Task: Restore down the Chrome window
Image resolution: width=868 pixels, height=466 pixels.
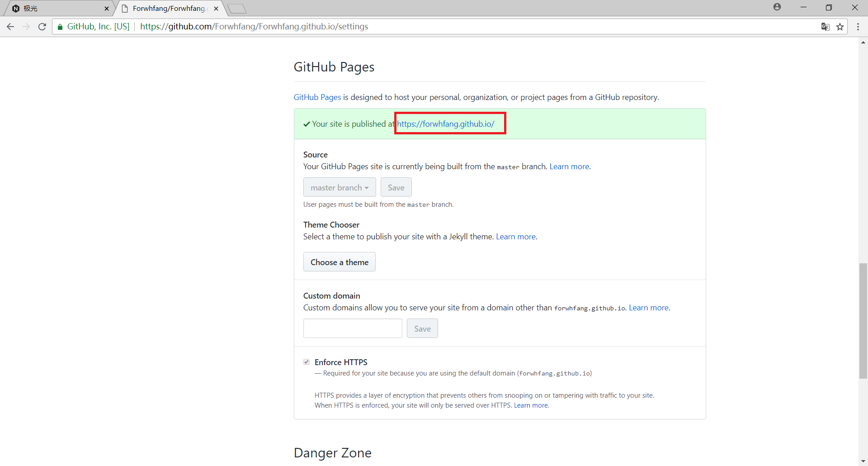Action: click(829, 7)
